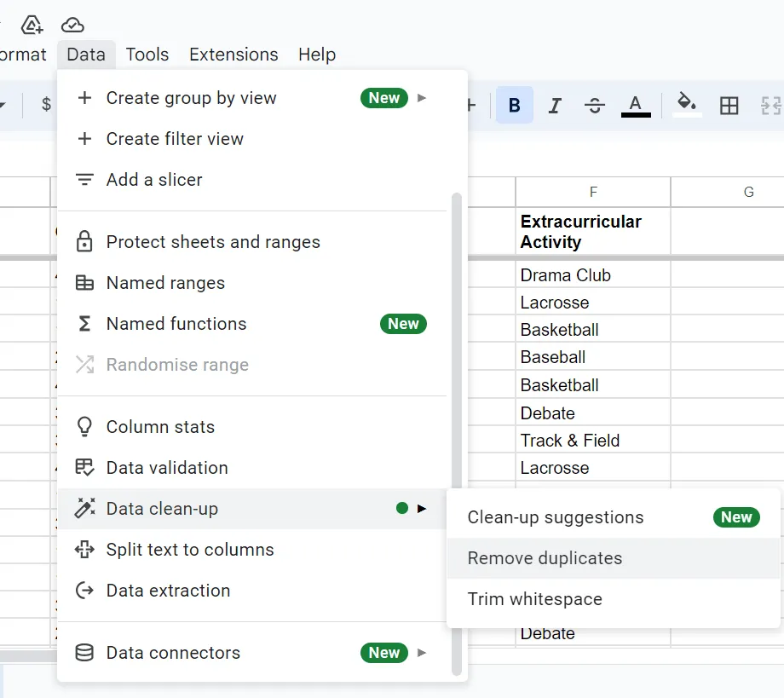Click the Data menu vertical scrollbar
The height and width of the screenshot is (698, 784).
pos(456,434)
